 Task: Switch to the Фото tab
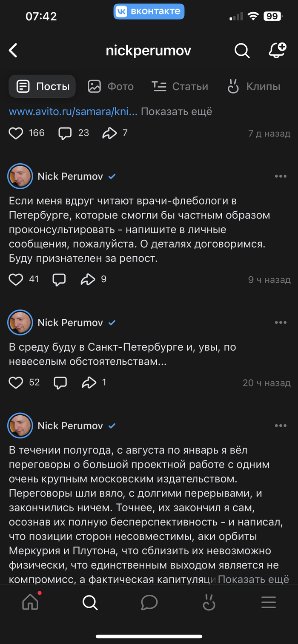tap(109, 86)
